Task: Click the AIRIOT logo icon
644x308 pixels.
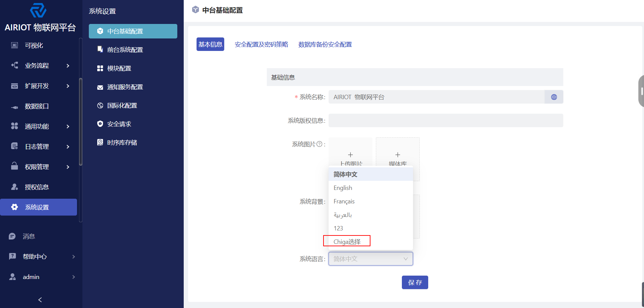Action: pos(38,10)
